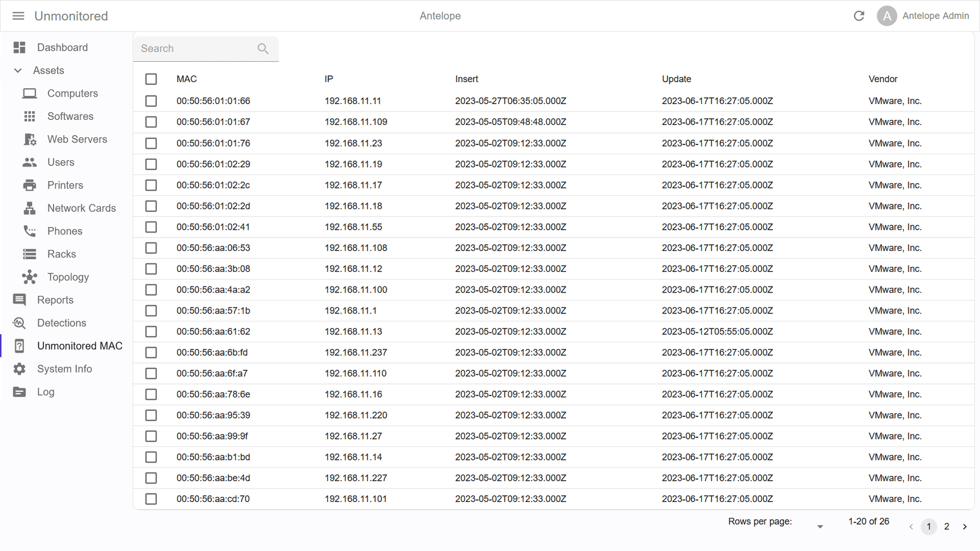Sort by MAC column header
The width and height of the screenshot is (980, 551).
pos(187,79)
